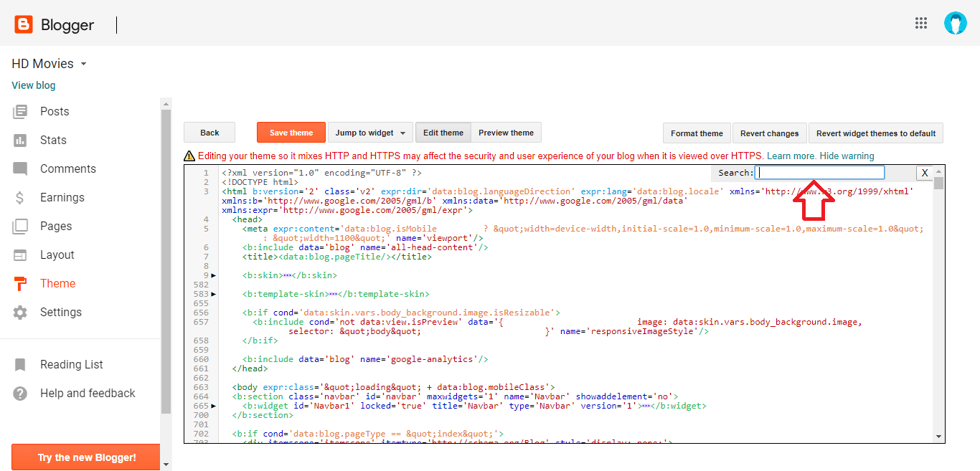This screenshot has height=471, width=980.
Task: Click the sidebar scroll-down arrow
Action: [166, 465]
